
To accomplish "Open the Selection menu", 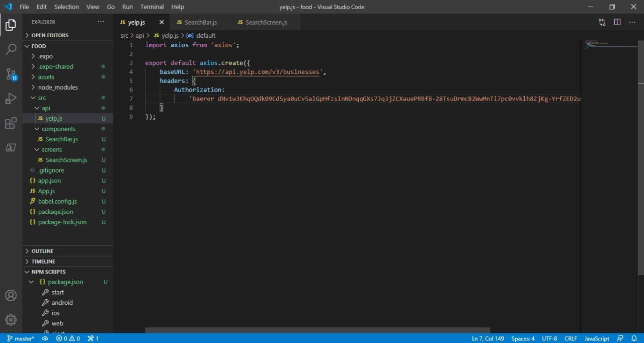I will pyautogui.click(x=66, y=7).
